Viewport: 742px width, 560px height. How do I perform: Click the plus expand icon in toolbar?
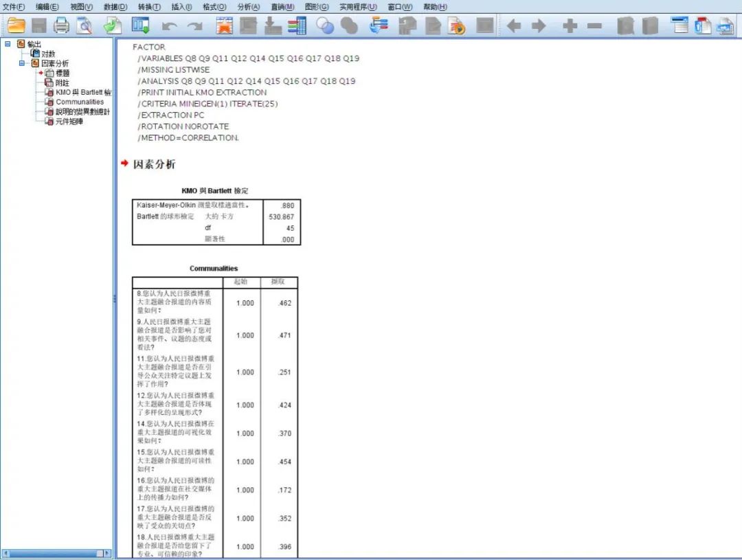570,26
